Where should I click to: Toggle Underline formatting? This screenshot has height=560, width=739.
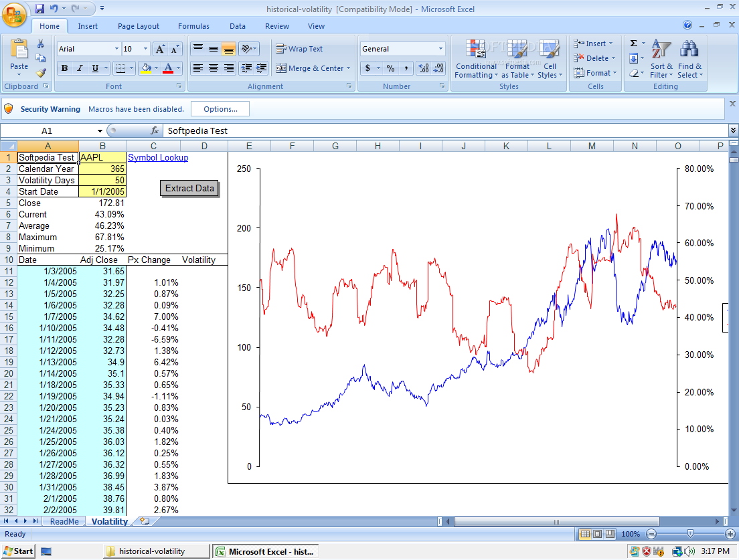95,68
